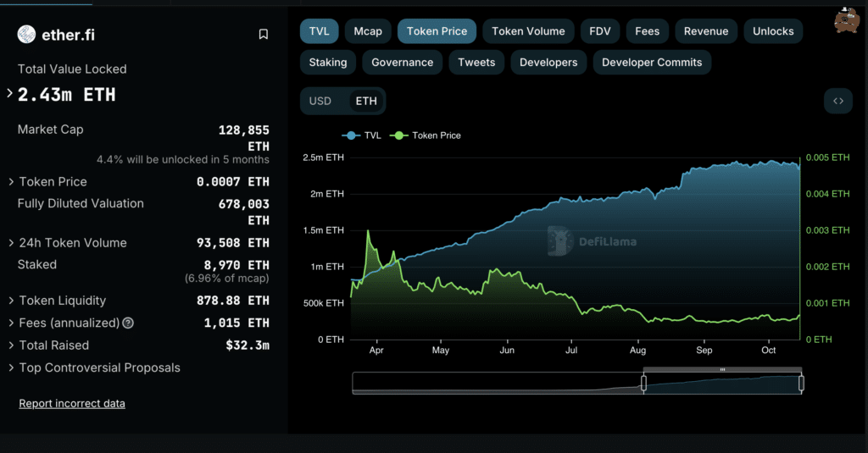
Task: Expand the Total Raised row
Action: (11, 345)
